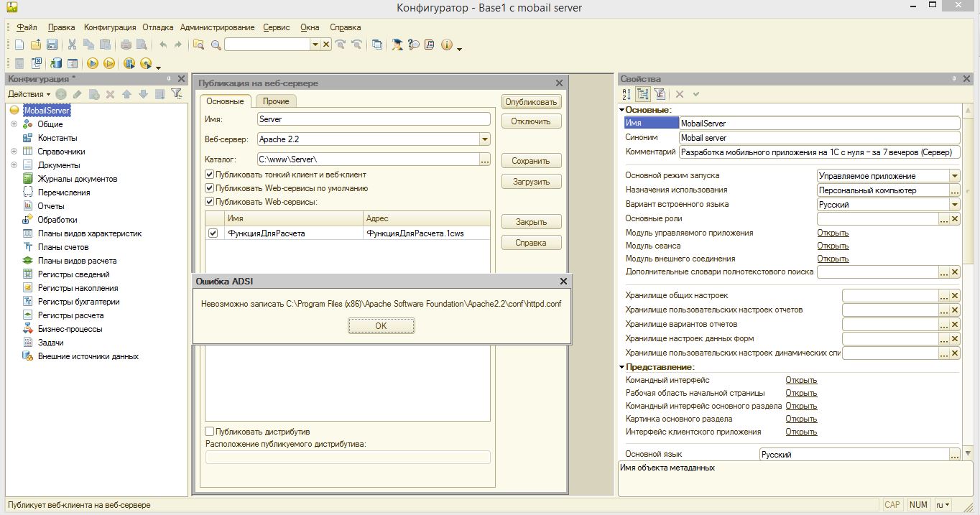Open the Веб-сервер Apache 2.2 dropdown

(x=485, y=139)
